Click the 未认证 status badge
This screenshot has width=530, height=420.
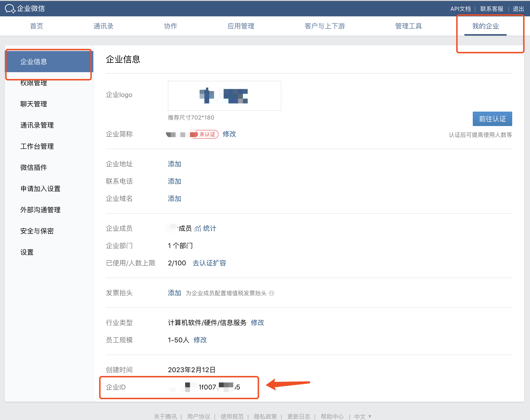click(x=207, y=134)
